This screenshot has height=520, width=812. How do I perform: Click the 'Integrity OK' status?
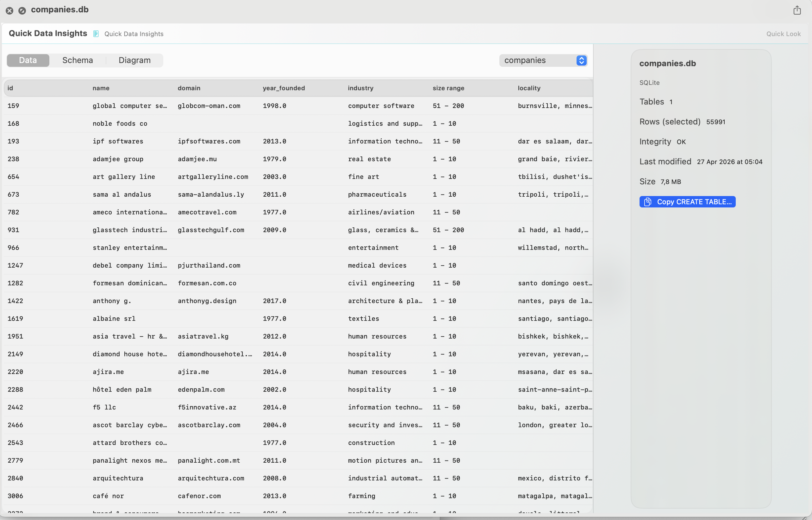tap(663, 142)
